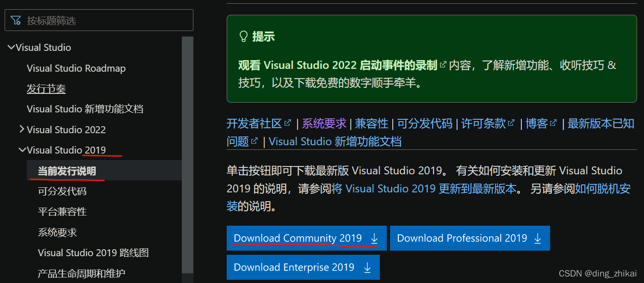Open the 兼容性 link
The image size is (644, 283).
372,123
